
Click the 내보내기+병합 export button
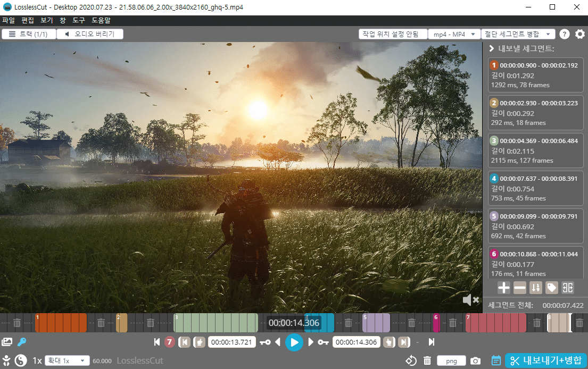click(546, 360)
